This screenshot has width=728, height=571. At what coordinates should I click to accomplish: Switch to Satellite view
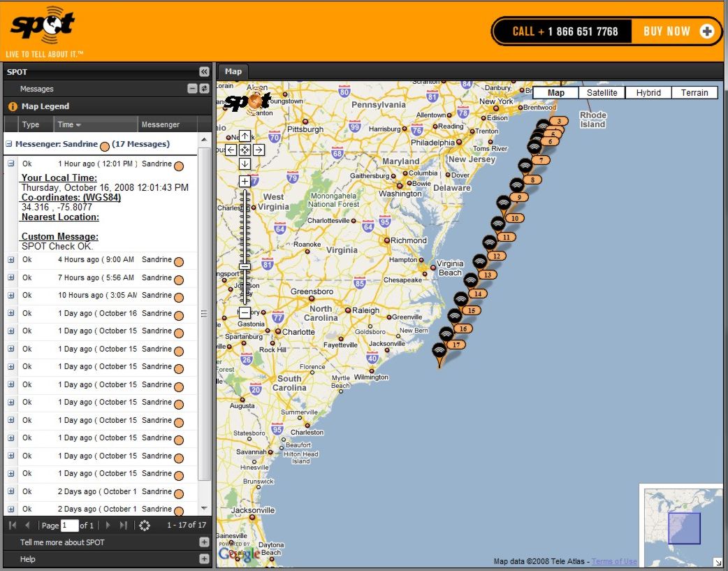[602, 92]
